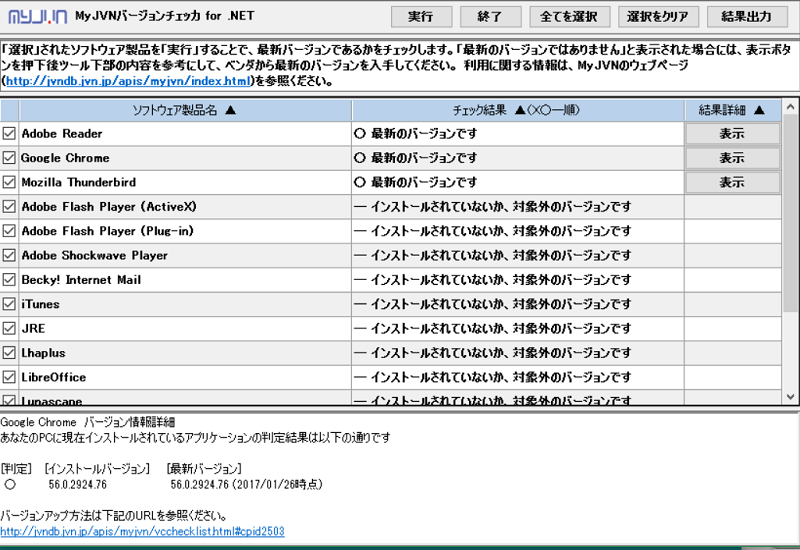Open the MyJVN index.html web page link
The width and height of the screenshot is (800, 550).
click(128, 81)
